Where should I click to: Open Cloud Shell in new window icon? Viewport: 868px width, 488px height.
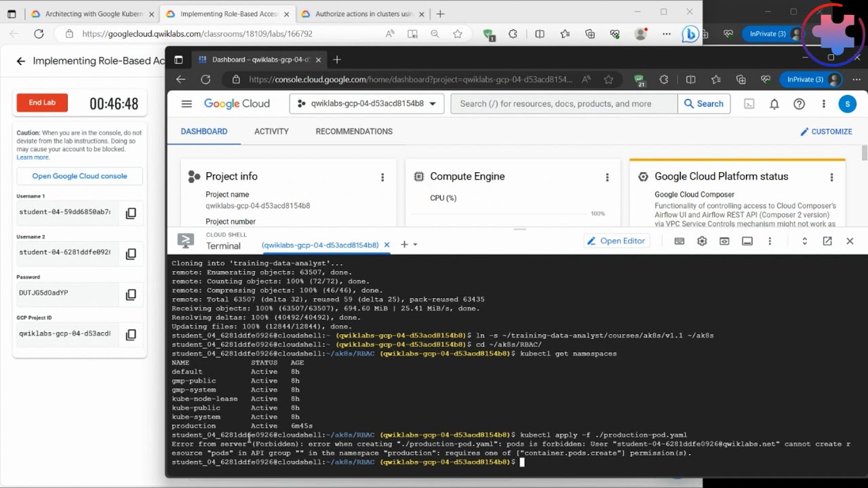coord(827,241)
